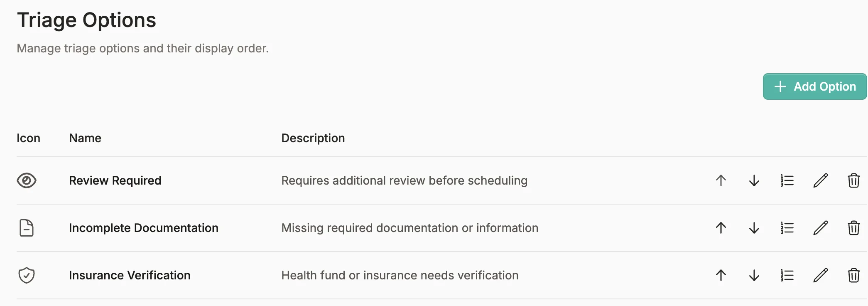The image size is (868, 306).
Task: Move Incomplete Documentation down one position
Action: [754, 228]
